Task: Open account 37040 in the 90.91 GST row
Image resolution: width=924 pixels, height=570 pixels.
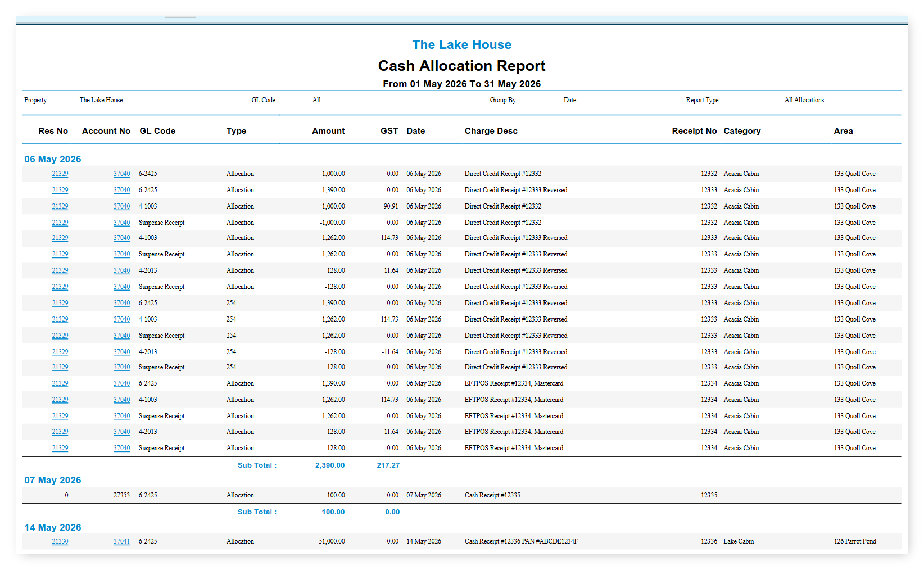Action: (121, 206)
